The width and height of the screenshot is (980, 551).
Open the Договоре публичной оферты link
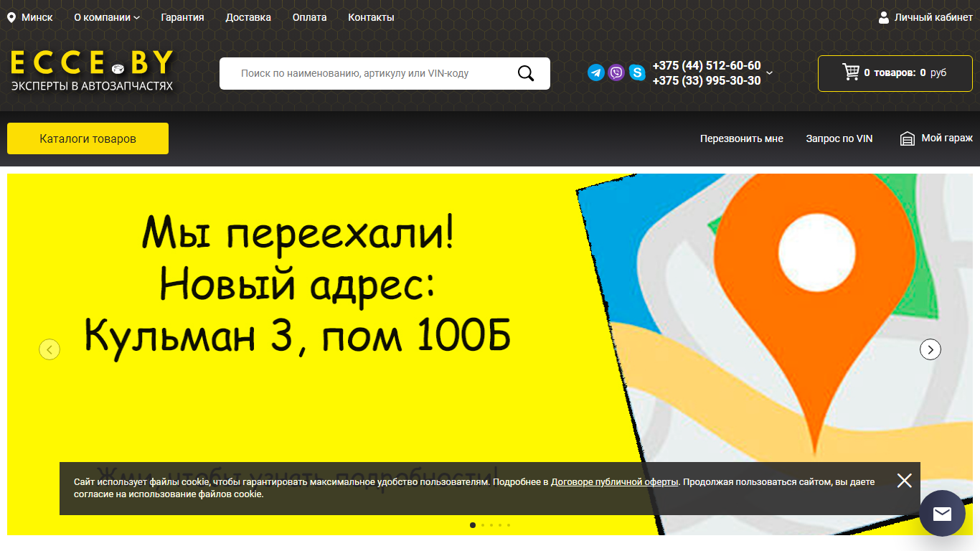click(x=614, y=482)
